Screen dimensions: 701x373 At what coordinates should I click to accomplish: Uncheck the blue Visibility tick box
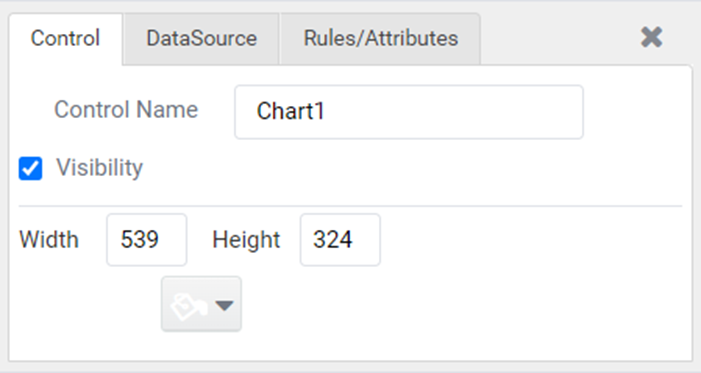click(x=30, y=169)
